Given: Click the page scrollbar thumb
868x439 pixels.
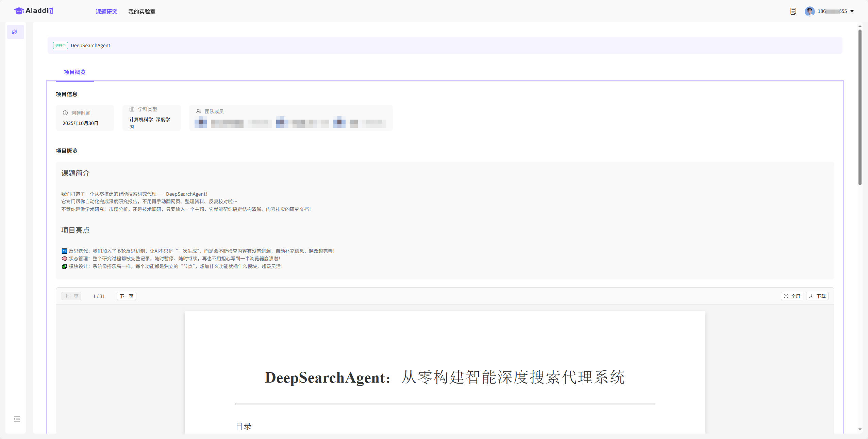Looking at the screenshot, I should pos(860,107).
